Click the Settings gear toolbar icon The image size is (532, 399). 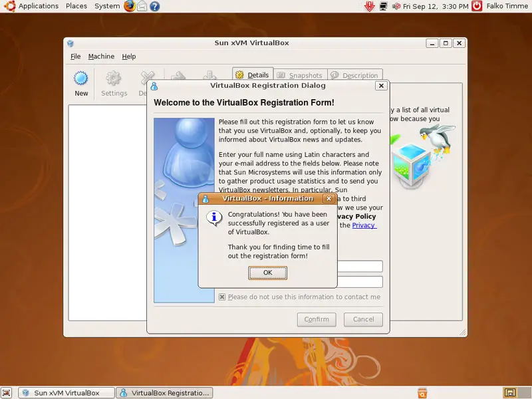(x=114, y=84)
